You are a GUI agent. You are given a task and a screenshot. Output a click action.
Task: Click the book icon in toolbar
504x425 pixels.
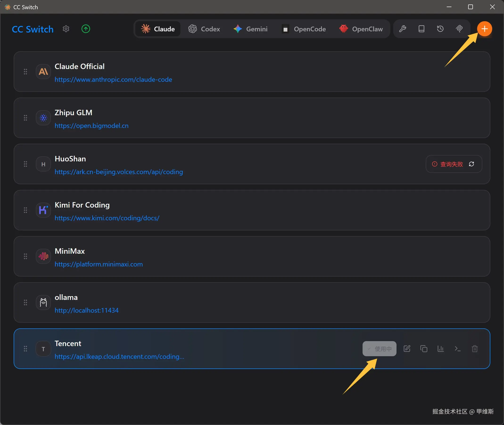point(421,29)
